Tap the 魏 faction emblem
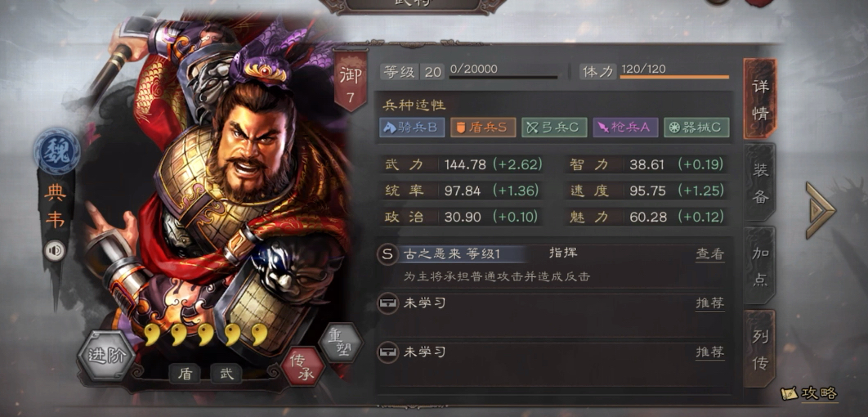 click(56, 150)
